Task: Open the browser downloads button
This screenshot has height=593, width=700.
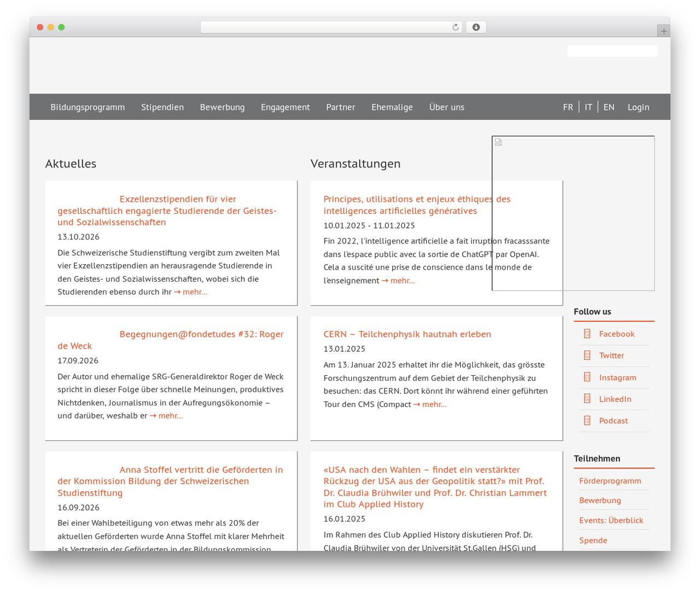Action: 476,27
